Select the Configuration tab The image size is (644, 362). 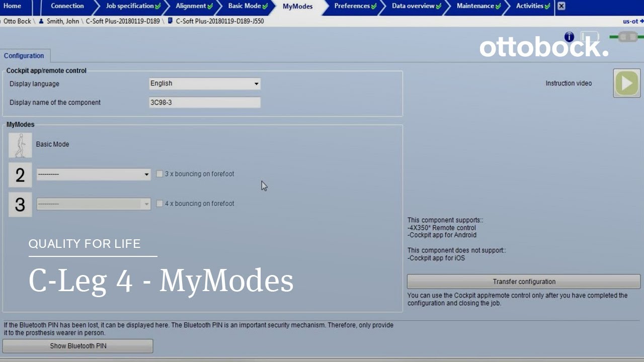coord(24,56)
